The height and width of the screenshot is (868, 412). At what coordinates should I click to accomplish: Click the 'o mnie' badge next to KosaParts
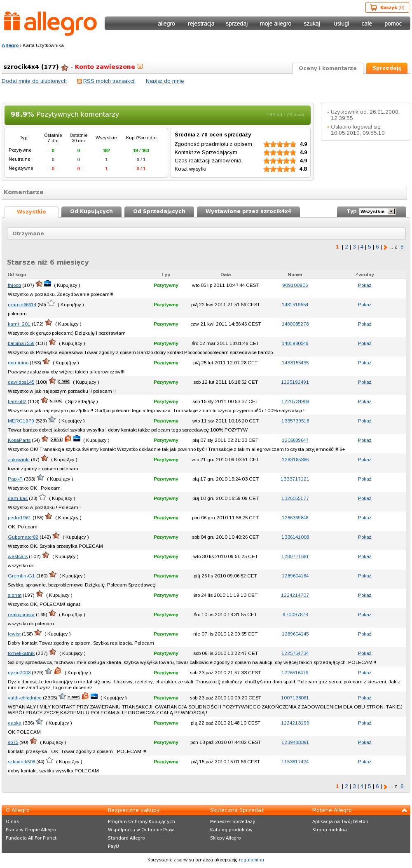56,439
